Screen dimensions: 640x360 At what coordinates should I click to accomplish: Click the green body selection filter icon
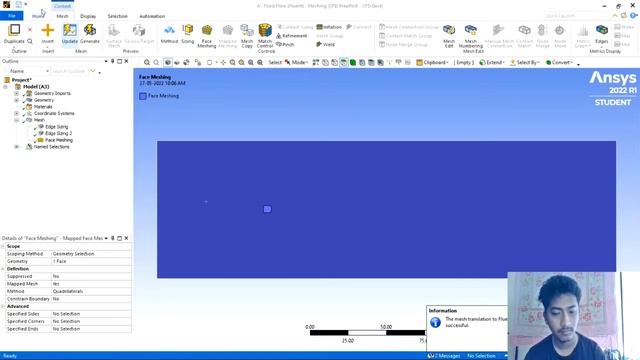coord(353,62)
